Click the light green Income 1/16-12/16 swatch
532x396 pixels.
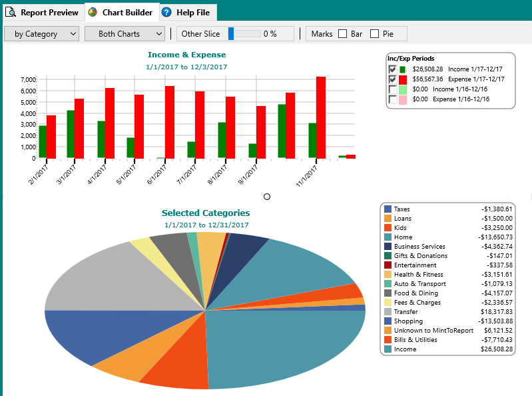[x=402, y=89]
